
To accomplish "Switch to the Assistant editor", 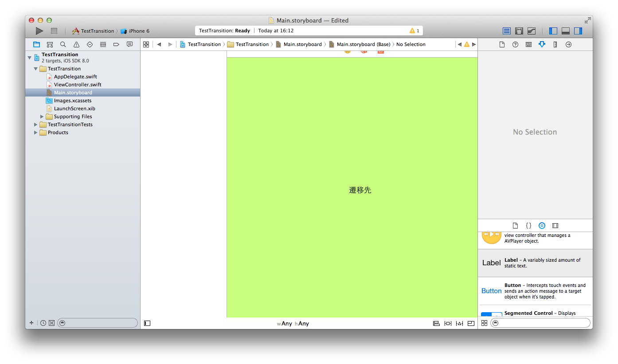I will 519,31.
